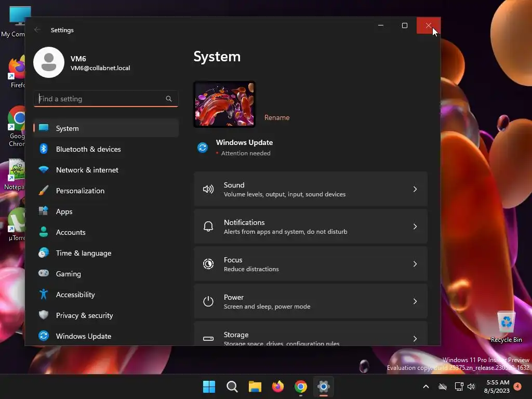532x399 pixels.
Task: Click the Personalization paintbrush icon
Action: (44, 190)
